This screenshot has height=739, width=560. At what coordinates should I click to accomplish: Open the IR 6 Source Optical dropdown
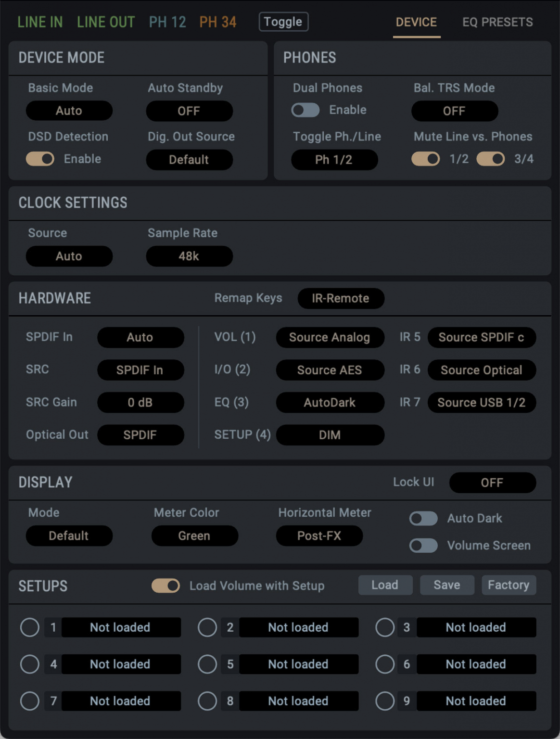[482, 370]
